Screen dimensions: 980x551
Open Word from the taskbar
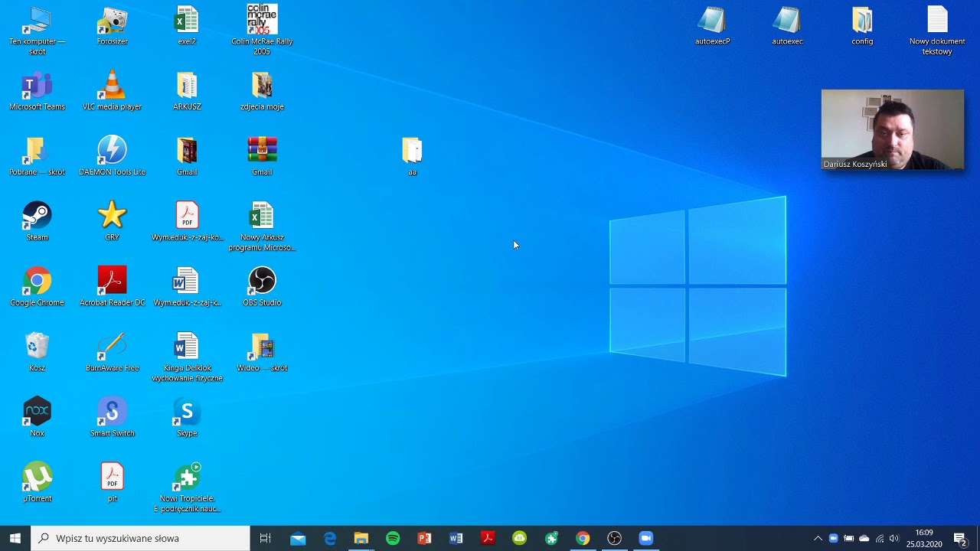(x=456, y=538)
